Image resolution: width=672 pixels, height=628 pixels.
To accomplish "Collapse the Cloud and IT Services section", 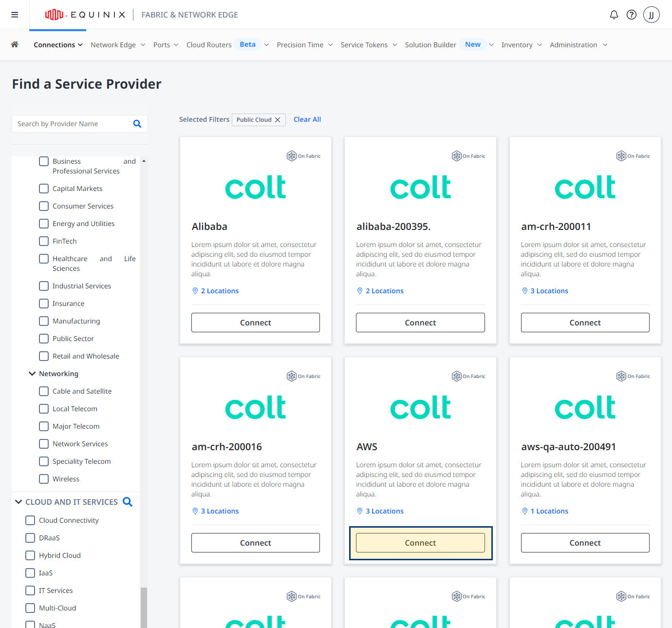I will [19, 502].
